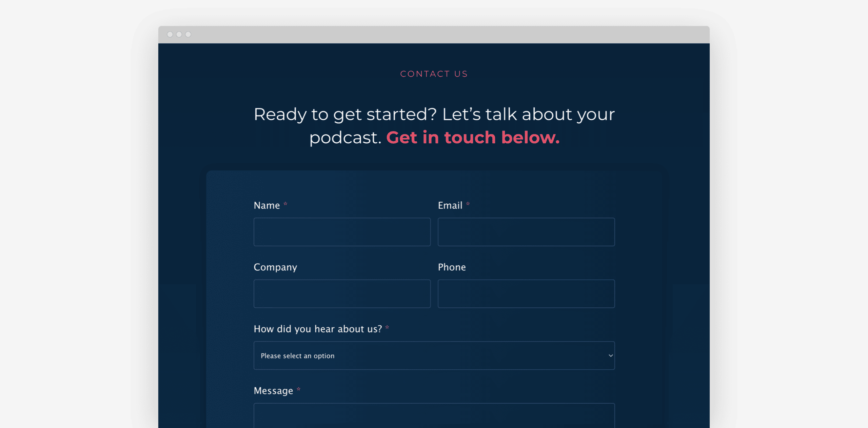This screenshot has height=428, width=868.
Task: Expand the 'How did you hear about us?' selector
Action: 434,355
